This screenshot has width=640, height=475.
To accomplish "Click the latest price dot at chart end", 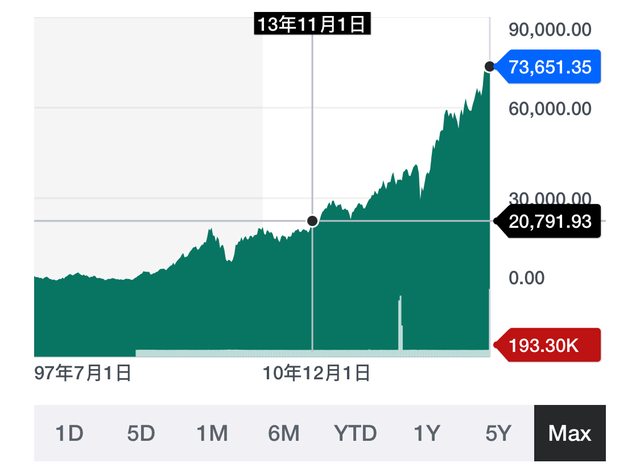I will click(x=489, y=67).
